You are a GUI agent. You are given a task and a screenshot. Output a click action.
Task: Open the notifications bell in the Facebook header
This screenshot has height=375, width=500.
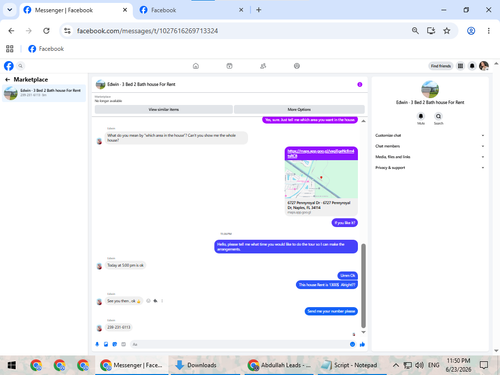tap(472, 66)
